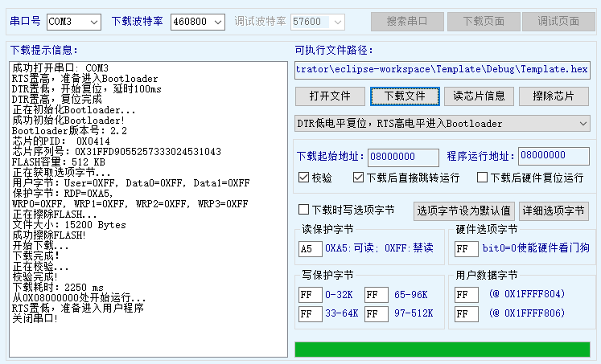Image resolution: width=601 pixels, height=364 pixels.
Task: Click the write-protect 0-32K FF field
Action: pyautogui.click(x=310, y=295)
